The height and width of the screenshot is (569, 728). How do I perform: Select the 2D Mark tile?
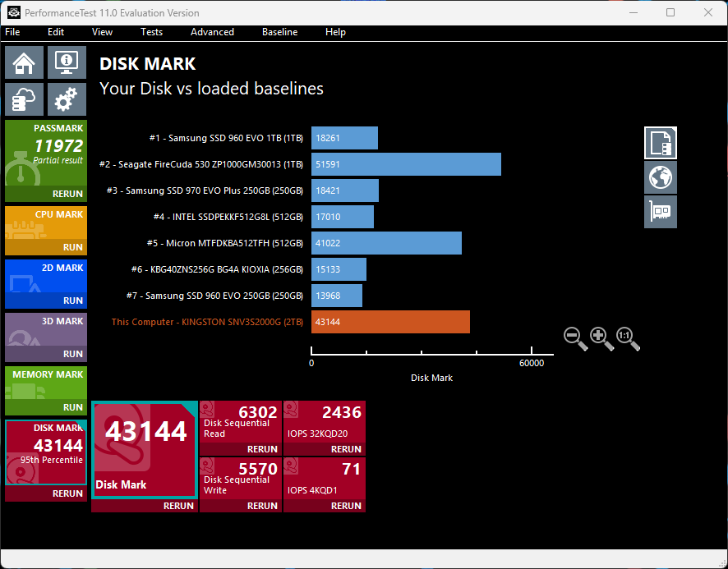[46, 276]
